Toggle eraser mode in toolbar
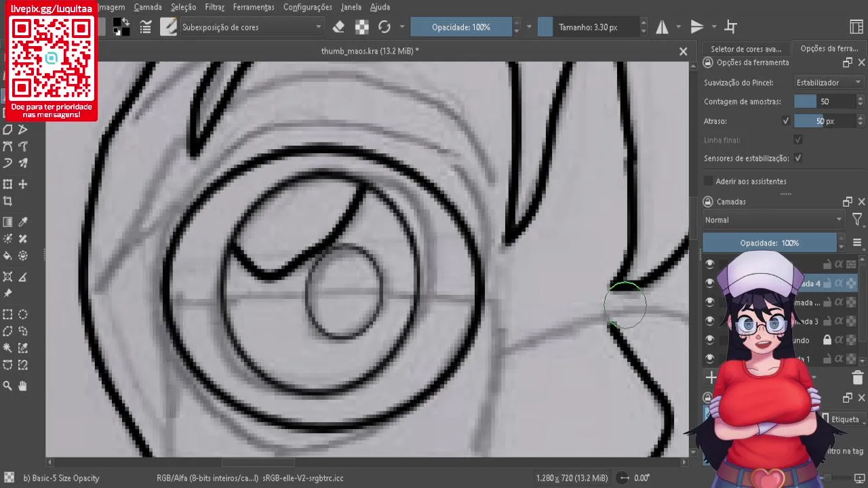 click(339, 27)
